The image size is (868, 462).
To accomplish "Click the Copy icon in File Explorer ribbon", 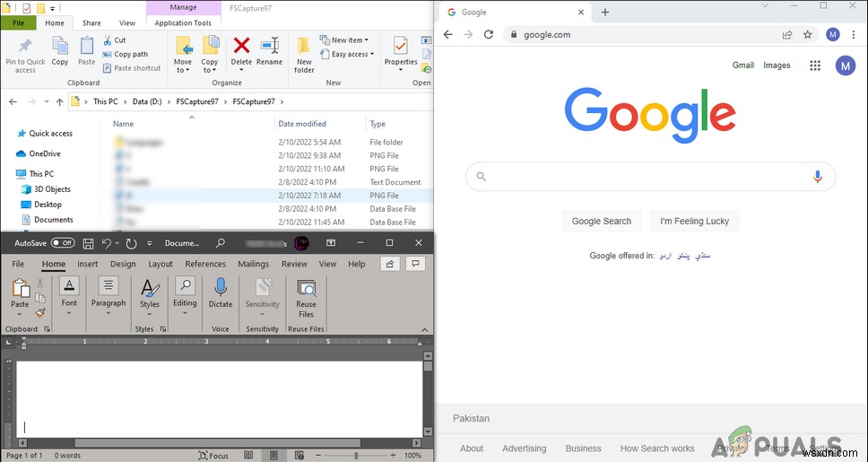I will (60, 51).
